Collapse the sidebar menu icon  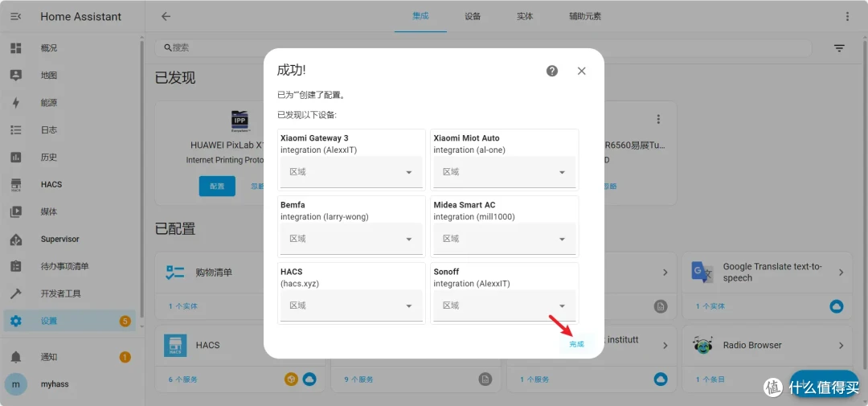tap(16, 17)
